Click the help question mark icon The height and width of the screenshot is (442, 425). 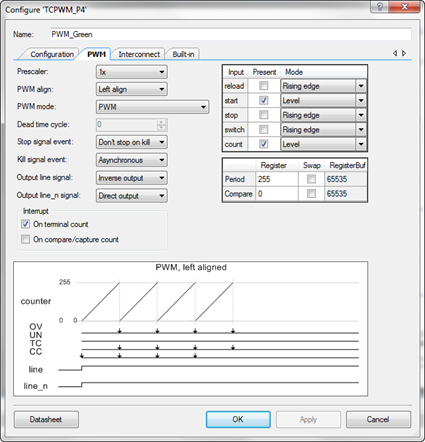pyautogui.click(x=380, y=7)
